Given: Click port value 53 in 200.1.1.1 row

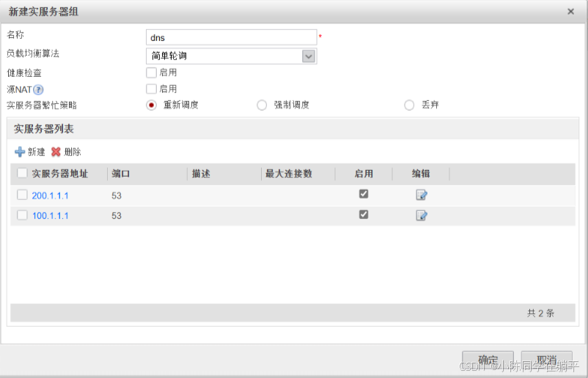Looking at the screenshot, I should tap(117, 196).
